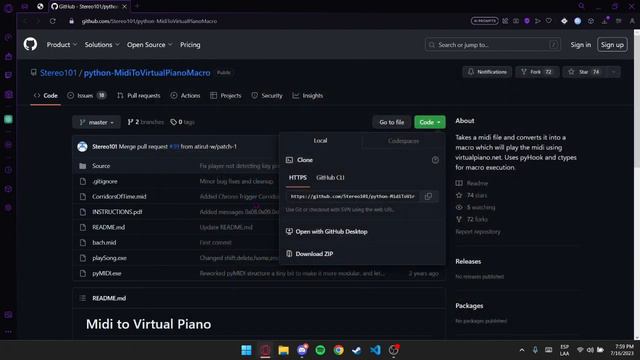Copy the HTTPS clone URL

[x=428, y=196]
